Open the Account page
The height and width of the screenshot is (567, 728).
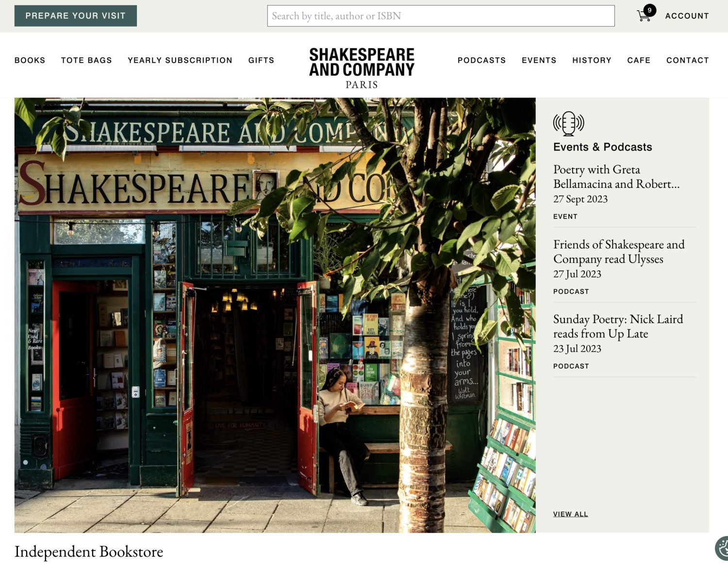click(687, 16)
